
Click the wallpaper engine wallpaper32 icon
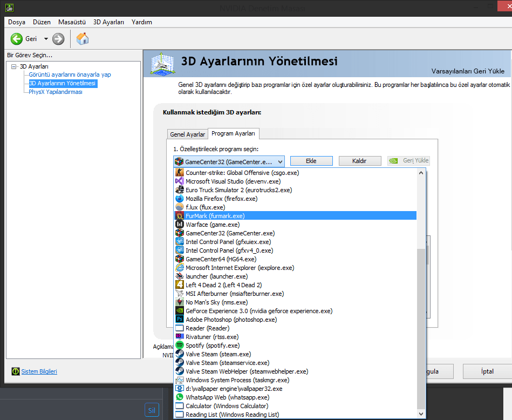179,389
